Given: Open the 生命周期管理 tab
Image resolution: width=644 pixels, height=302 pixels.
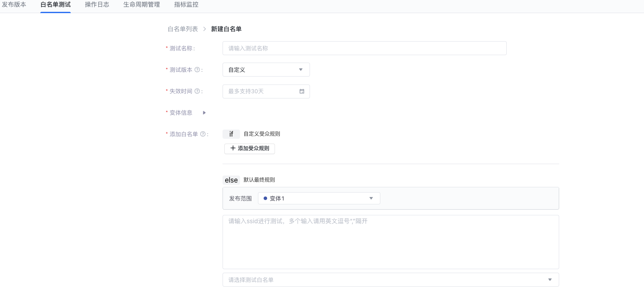Looking at the screenshot, I should tap(142, 5).
